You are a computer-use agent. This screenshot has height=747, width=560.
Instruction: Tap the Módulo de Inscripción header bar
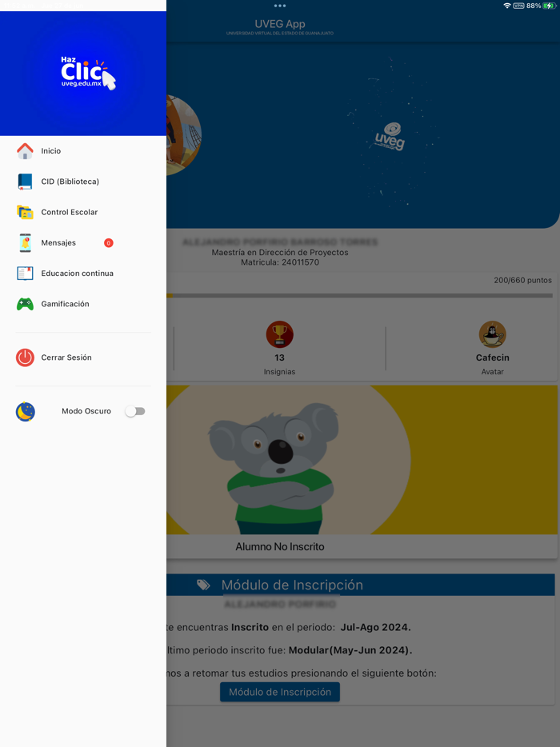(361, 585)
